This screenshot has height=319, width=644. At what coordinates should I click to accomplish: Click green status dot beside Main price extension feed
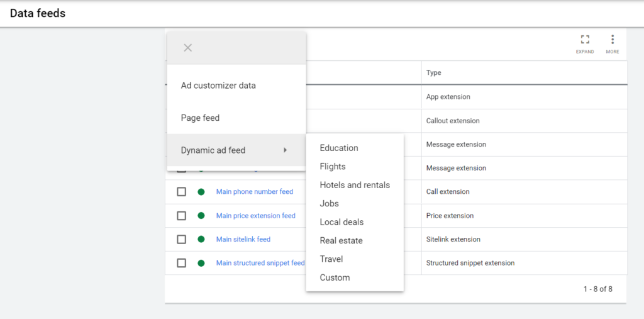click(201, 216)
